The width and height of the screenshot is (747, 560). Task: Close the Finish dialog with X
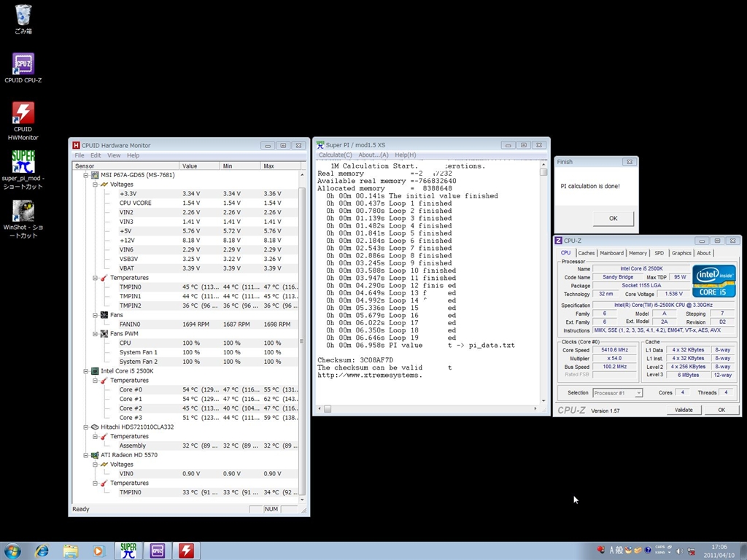[x=630, y=162]
